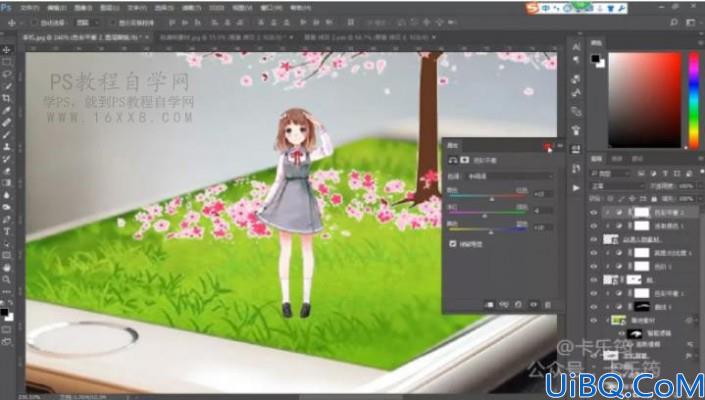Select the Rectangular Marquee tool
This screenshot has height=400, width=705.
click(x=7, y=62)
